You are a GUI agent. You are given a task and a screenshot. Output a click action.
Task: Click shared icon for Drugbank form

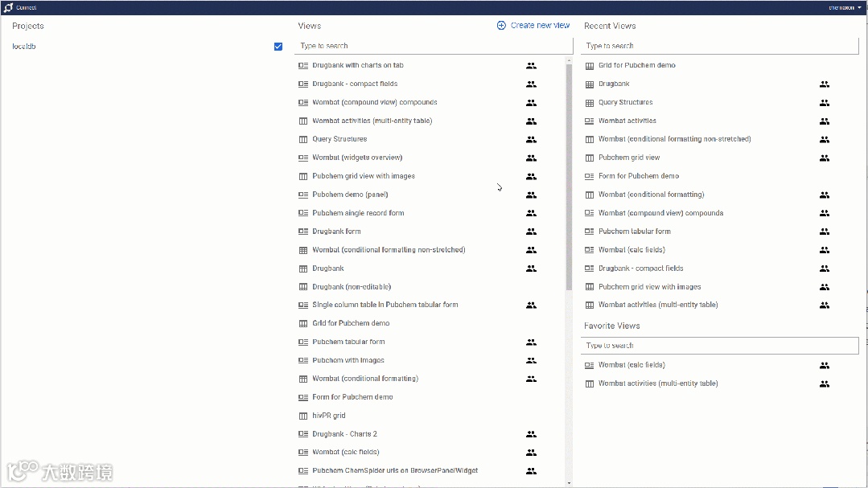(531, 232)
